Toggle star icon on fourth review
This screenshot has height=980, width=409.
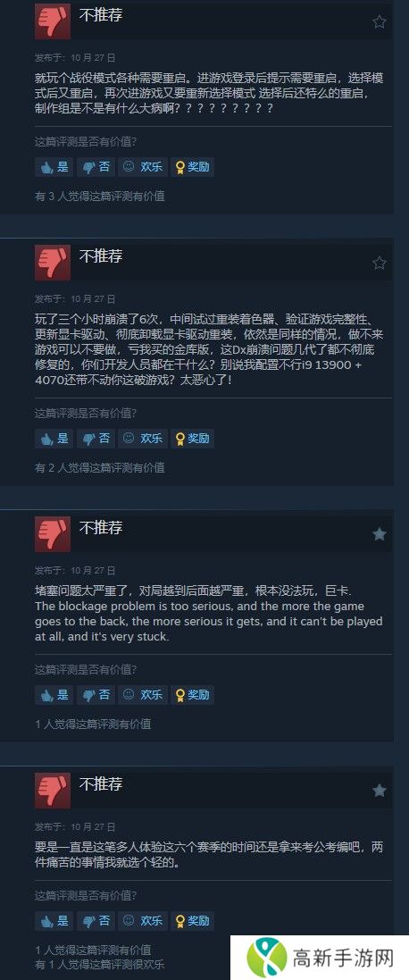(379, 791)
